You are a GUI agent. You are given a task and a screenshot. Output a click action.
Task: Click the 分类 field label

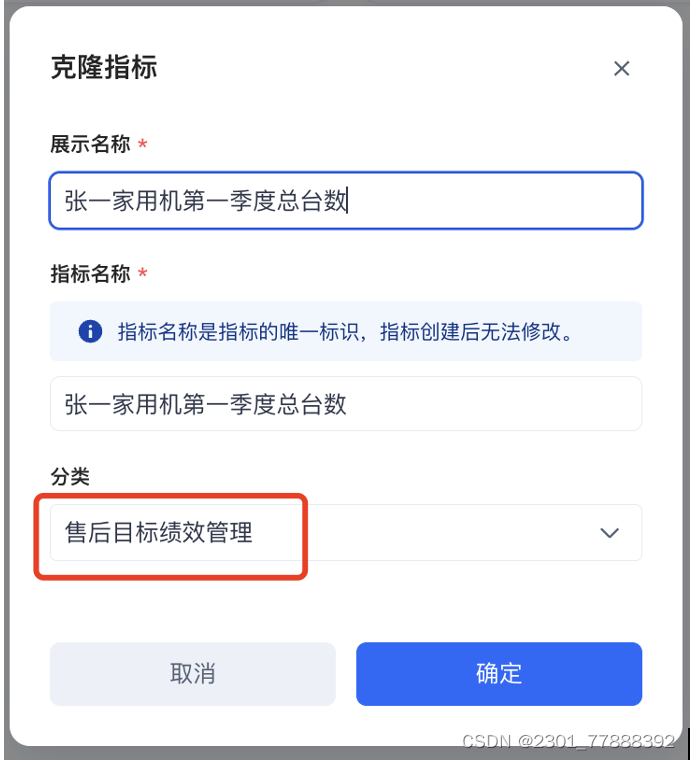coord(70,477)
